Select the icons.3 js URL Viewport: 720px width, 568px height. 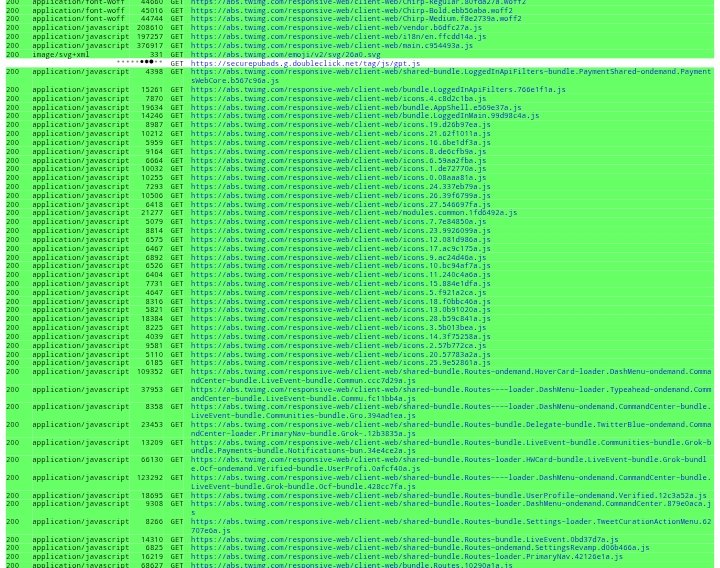coord(338,327)
